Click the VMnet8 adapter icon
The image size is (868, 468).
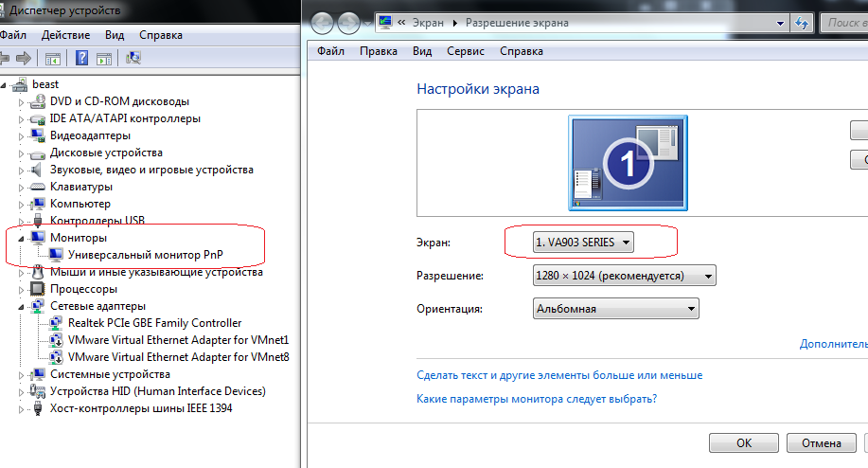tap(55, 357)
